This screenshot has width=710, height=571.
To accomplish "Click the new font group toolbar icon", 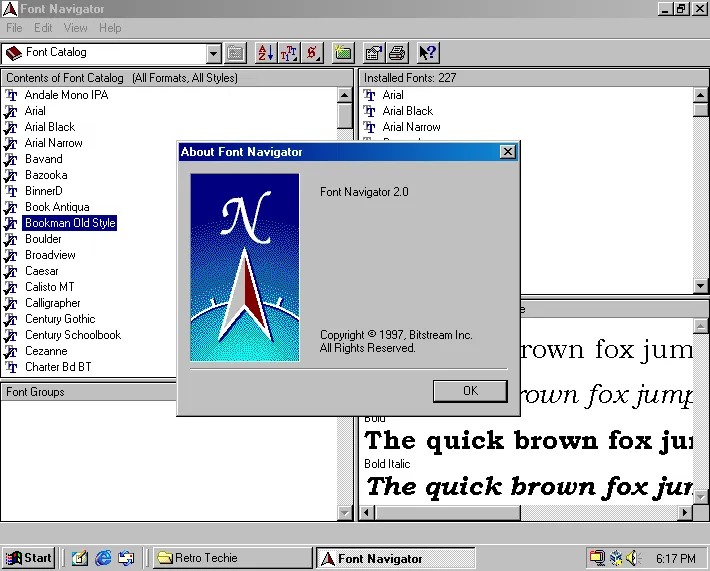I will coord(343,53).
